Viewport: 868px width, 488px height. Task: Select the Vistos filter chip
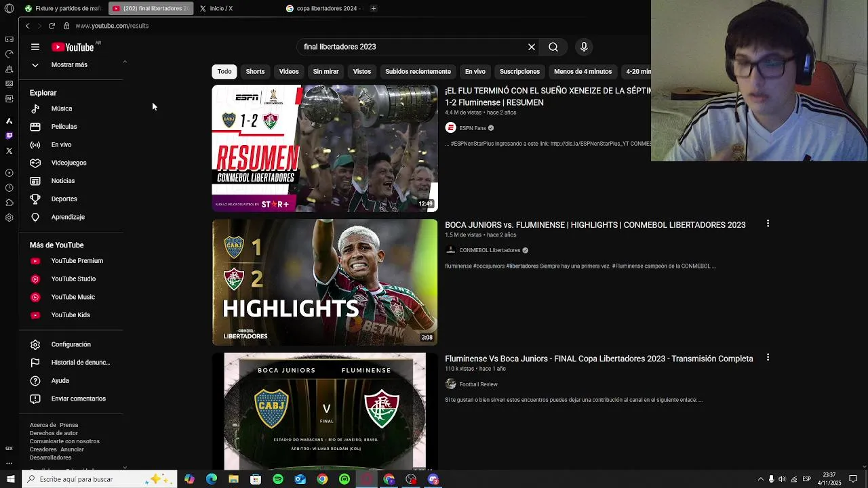[362, 71]
